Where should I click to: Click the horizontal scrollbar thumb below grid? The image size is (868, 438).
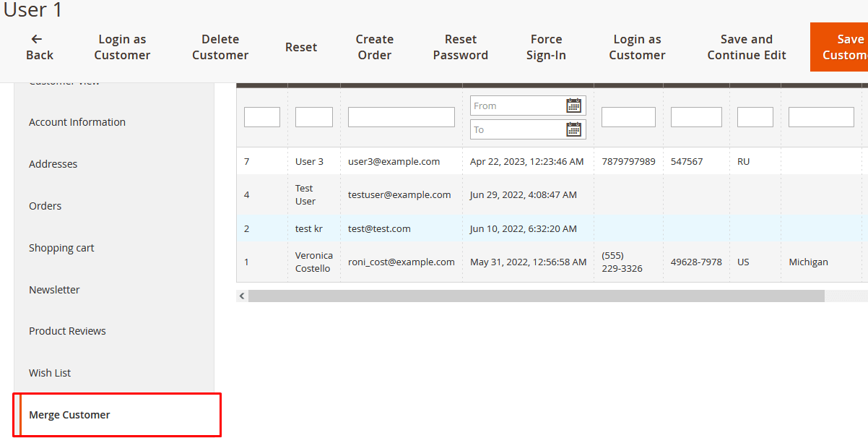[x=536, y=296]
